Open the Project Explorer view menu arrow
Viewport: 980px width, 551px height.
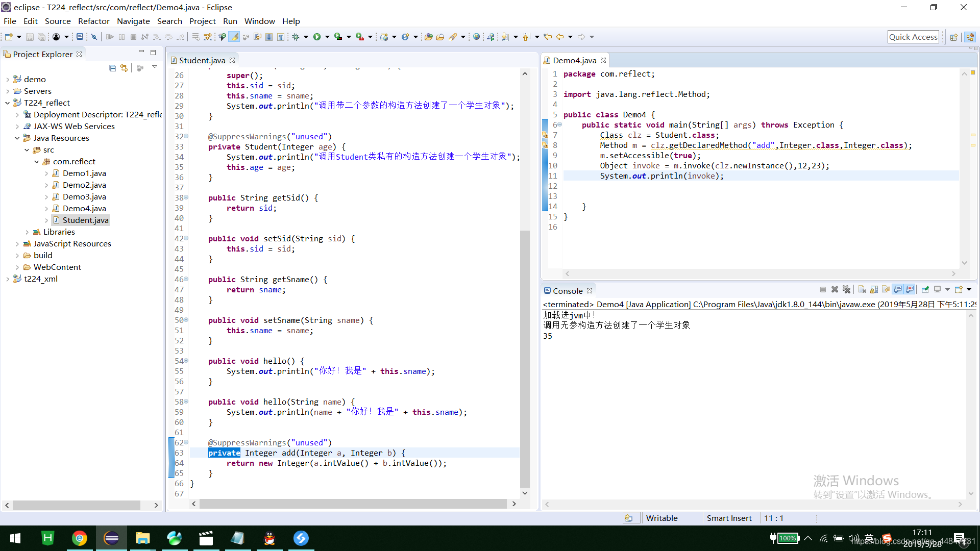pyautogui.click(x=155, y=67)
